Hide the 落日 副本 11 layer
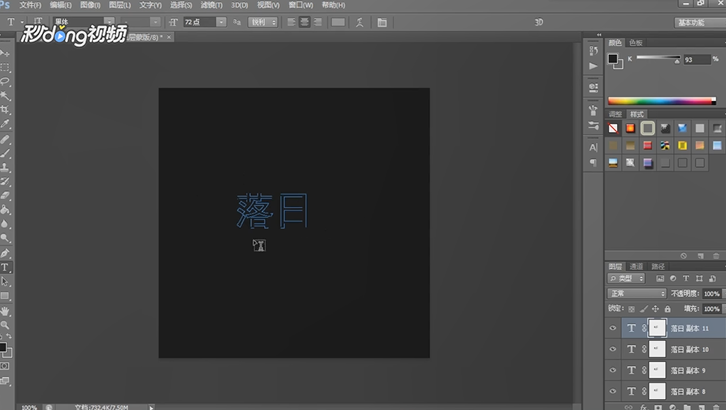Screen dimensions: 726x410 click(613, 328)
